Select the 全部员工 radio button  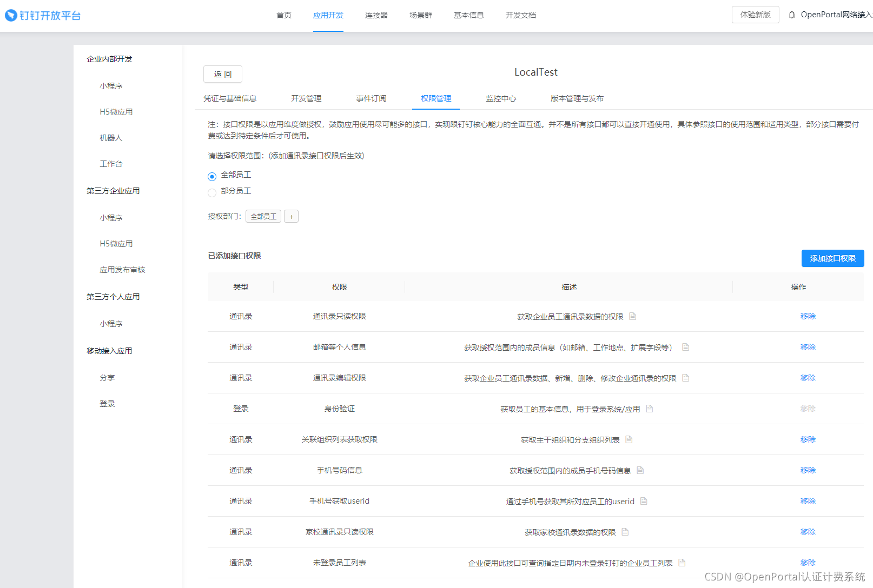(x=212, y=177)
